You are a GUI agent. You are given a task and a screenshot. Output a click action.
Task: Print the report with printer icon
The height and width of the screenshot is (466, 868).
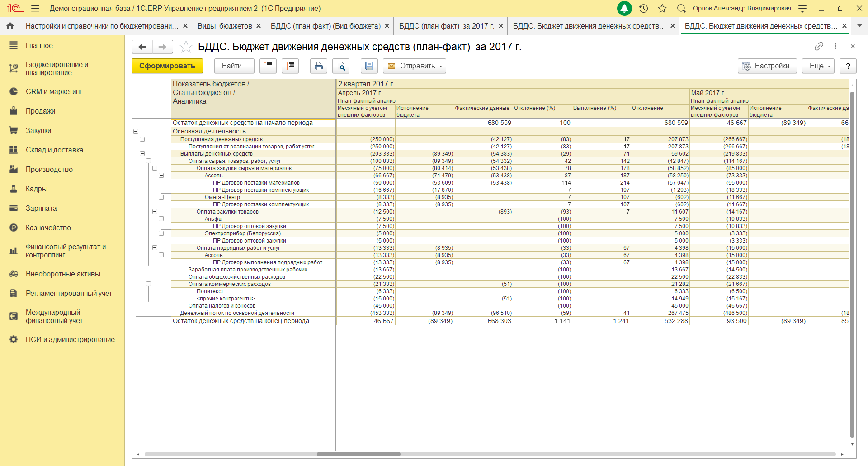tap(319, 66)
